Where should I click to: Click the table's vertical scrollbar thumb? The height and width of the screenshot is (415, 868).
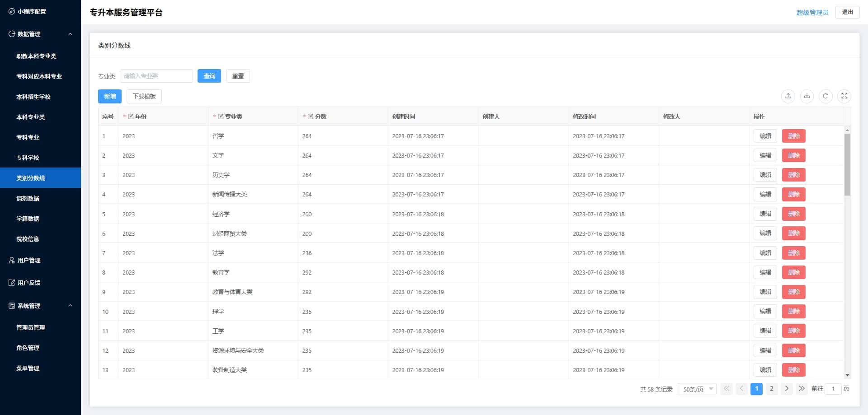click(x=847, y=164)
